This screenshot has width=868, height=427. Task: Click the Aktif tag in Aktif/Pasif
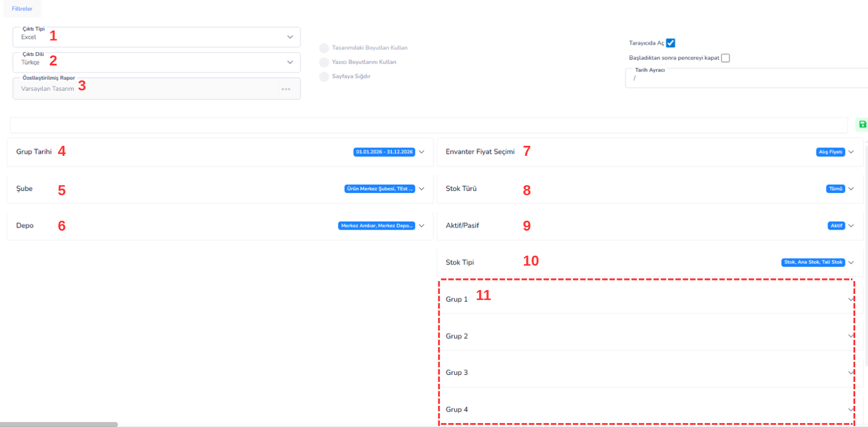tap(836, 226)
